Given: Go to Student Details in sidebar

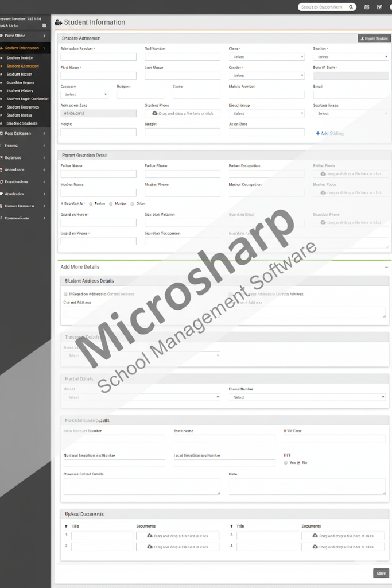Looking at the screenshot, I should point(20,58).
